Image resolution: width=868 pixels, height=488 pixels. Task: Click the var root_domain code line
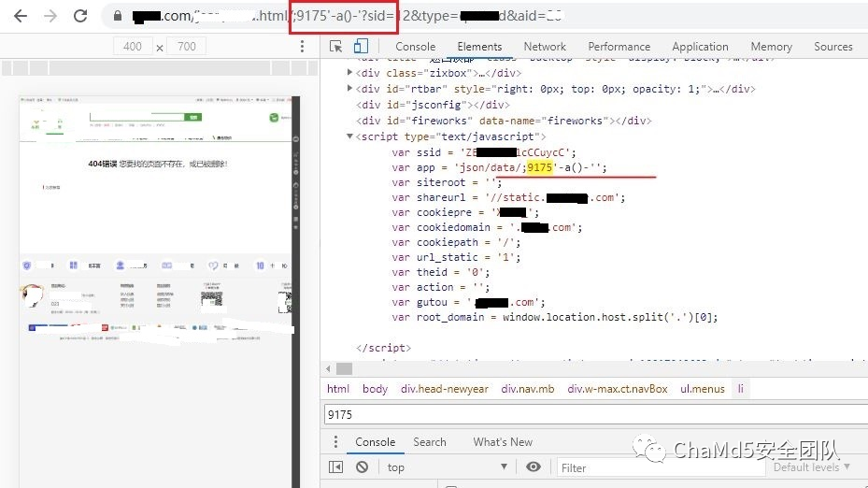coord(555,317)
